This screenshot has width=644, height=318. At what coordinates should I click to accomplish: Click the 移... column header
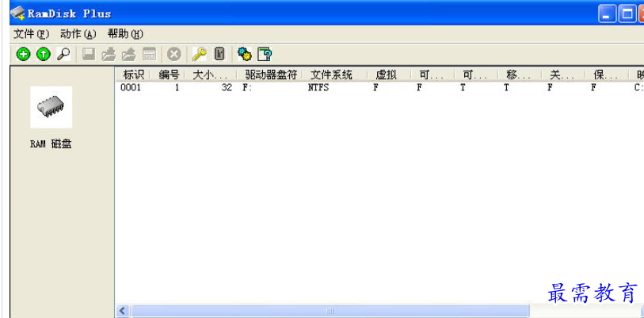519,75
